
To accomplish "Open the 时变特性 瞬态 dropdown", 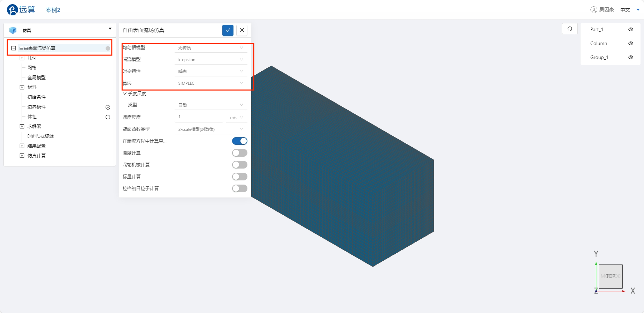I will (211, 71).
